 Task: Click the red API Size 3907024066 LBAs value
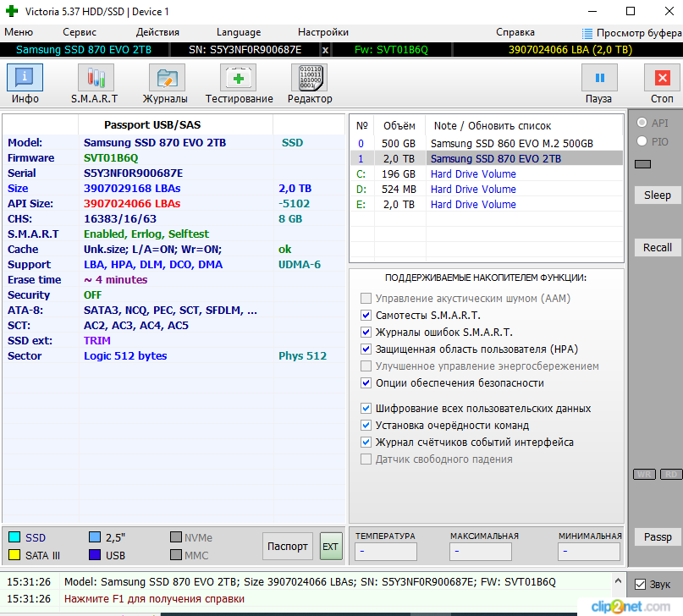132,204
